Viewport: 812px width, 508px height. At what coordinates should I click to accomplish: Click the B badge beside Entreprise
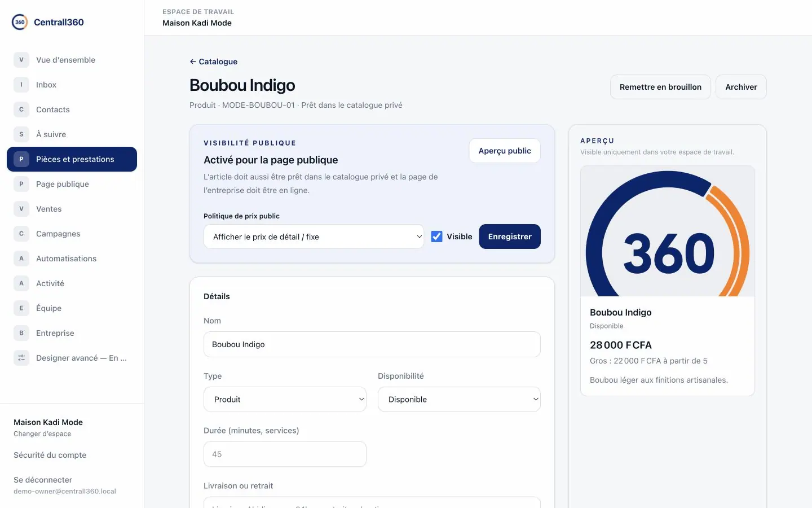(x=21, y=333)
